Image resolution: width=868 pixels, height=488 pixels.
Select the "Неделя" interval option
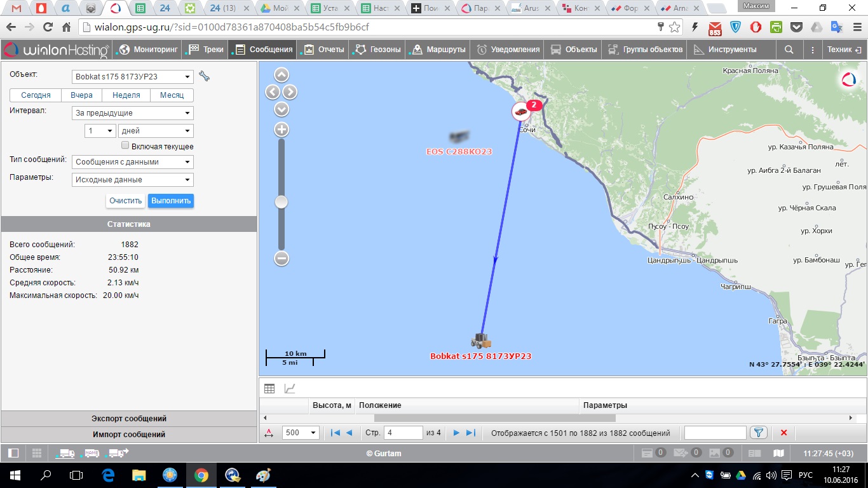click(x=126, y=95)
